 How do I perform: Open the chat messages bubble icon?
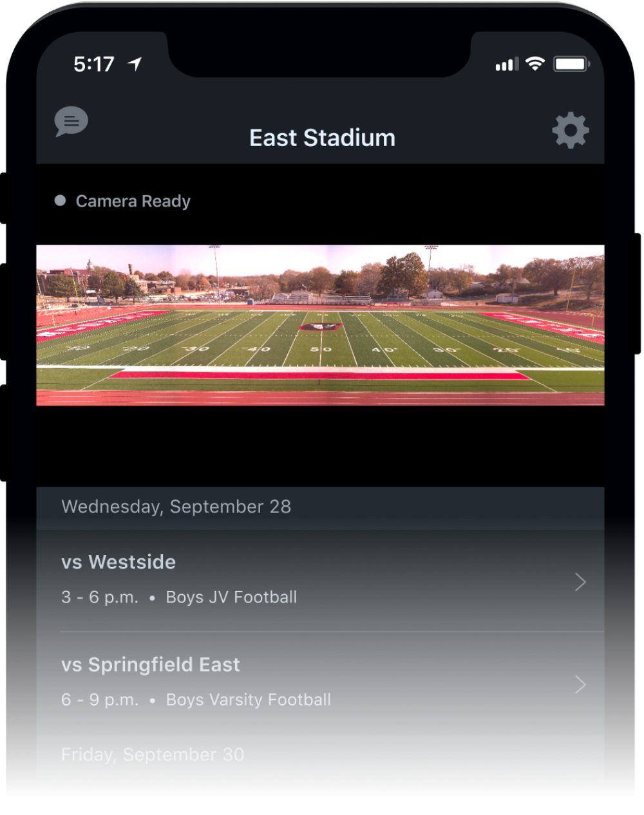pyautogui.click(x=71, y=121)
